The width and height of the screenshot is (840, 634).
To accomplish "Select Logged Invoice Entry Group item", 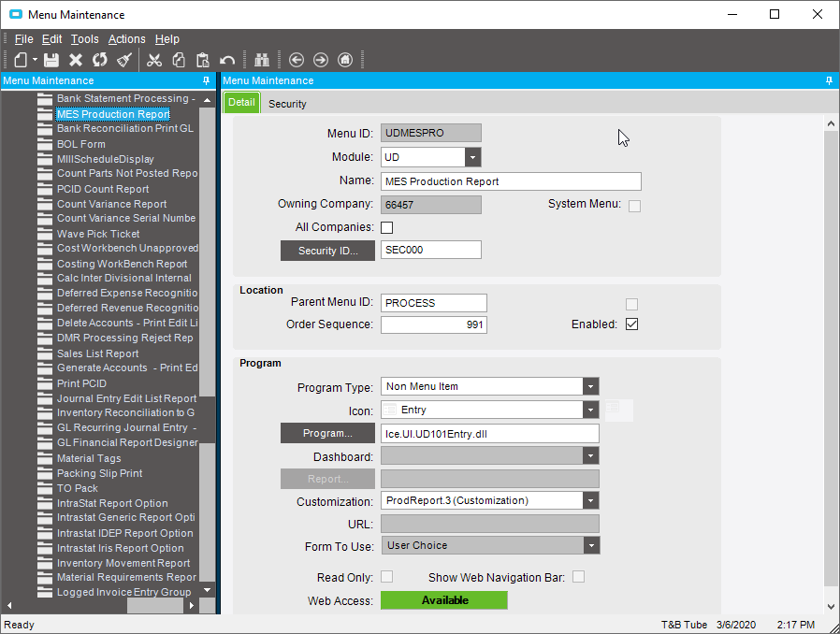I will 123,592.
